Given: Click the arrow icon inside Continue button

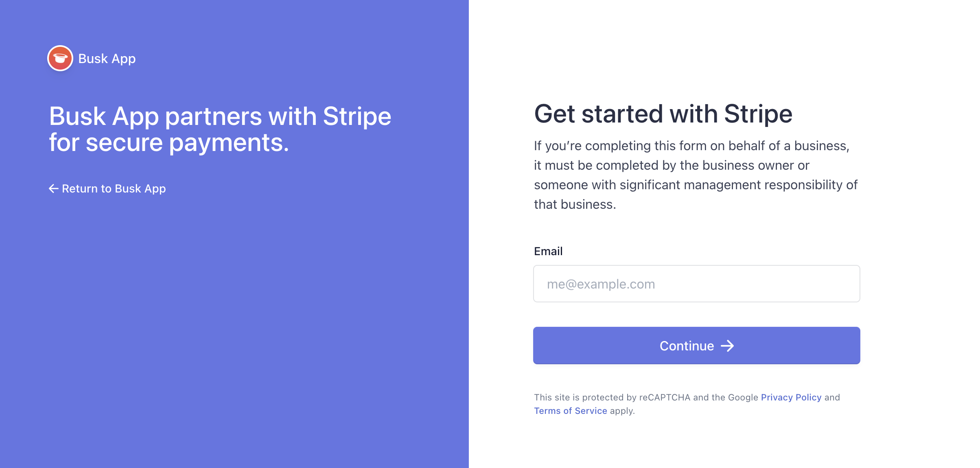Looking at the screenshot, I should [727, 346].
